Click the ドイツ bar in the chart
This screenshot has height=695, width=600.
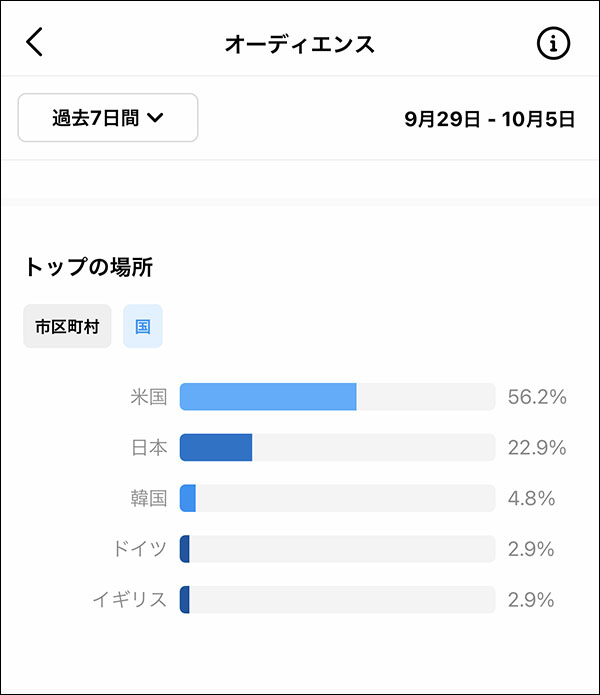point(337,549)
